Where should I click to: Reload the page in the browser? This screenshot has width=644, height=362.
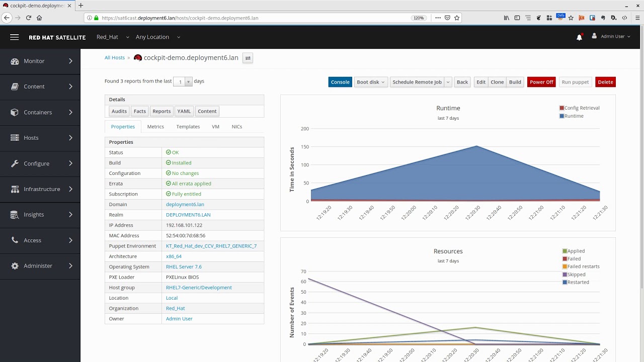[x=29, y=18]
